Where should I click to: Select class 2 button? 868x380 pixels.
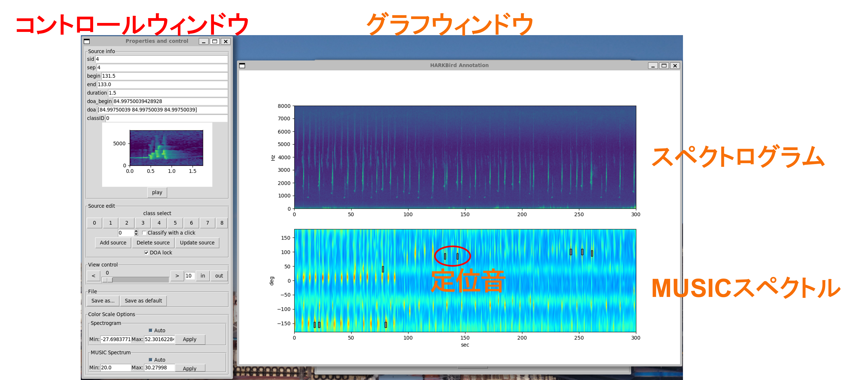tap(127, 223)
